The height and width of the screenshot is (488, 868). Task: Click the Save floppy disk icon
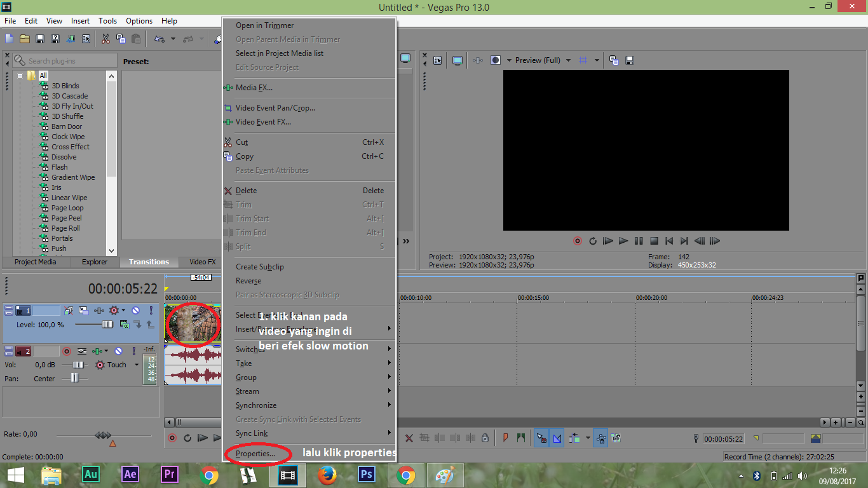pyautogui.click(x=40, y=39)
